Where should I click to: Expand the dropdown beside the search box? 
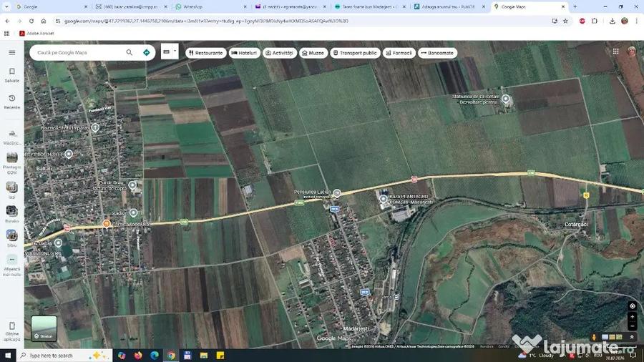(175, 52)
